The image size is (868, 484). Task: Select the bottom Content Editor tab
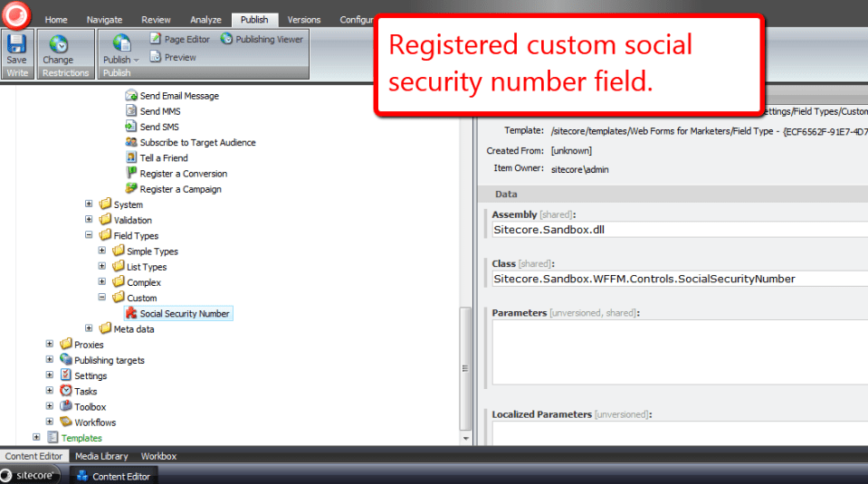(x=33, y=456)
